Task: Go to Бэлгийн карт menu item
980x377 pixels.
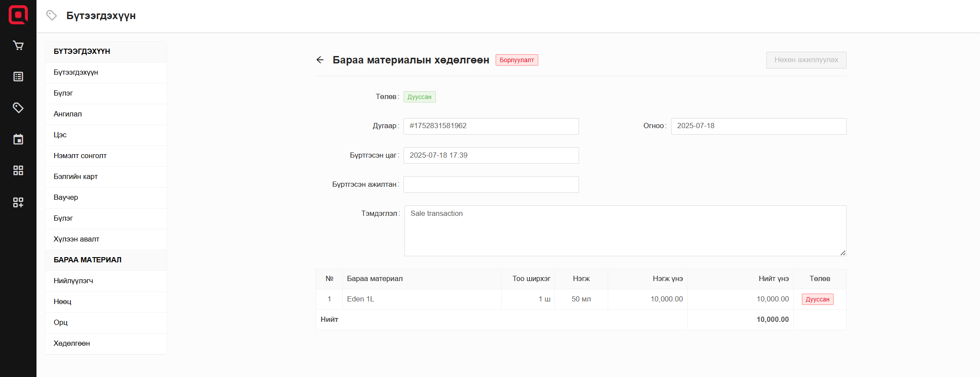Action: pyautogui.click(x=76, y=177)
